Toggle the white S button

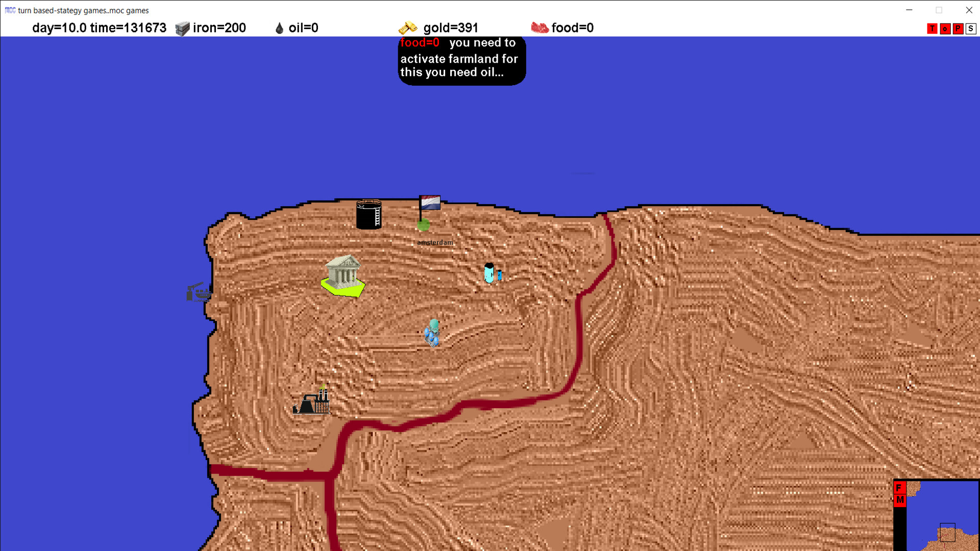click(971, 29)
